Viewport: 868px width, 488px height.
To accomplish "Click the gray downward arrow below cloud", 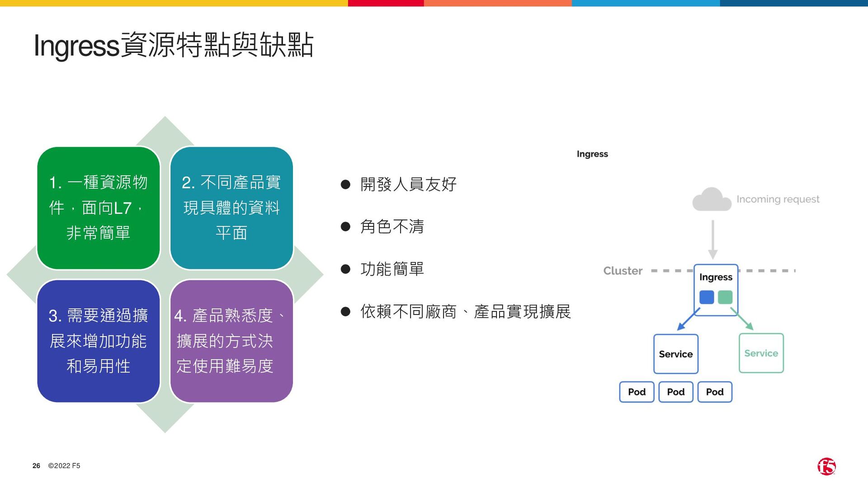I will click(713, 239).
